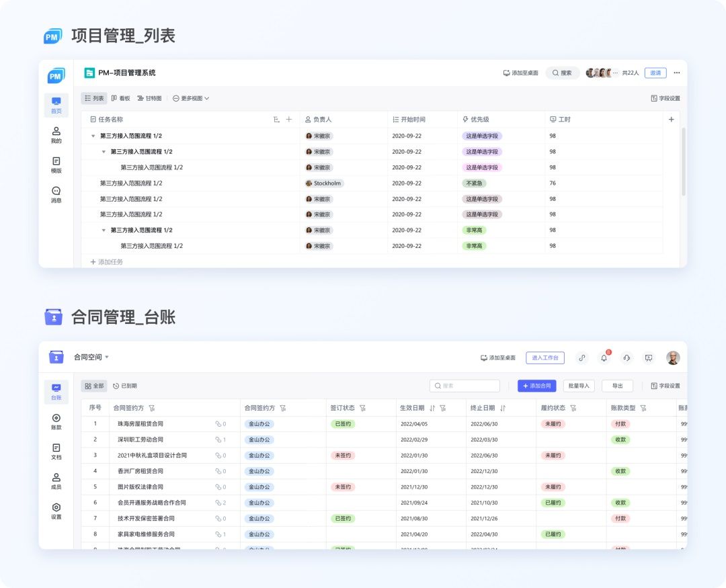
Task: Select the 已到期 tab
Action: coord(125,386)
